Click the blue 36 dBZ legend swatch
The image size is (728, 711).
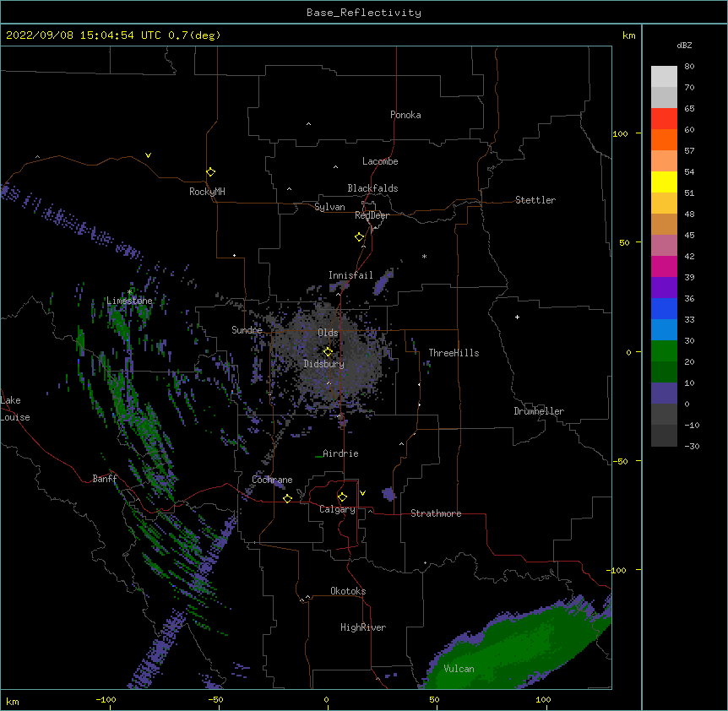click(x=664, y=308)
